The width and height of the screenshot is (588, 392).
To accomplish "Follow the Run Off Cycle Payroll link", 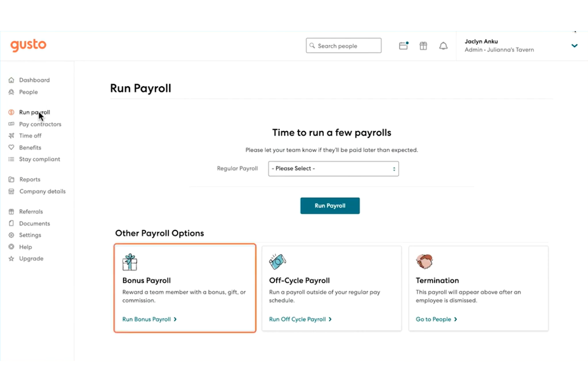I will 300,319.
